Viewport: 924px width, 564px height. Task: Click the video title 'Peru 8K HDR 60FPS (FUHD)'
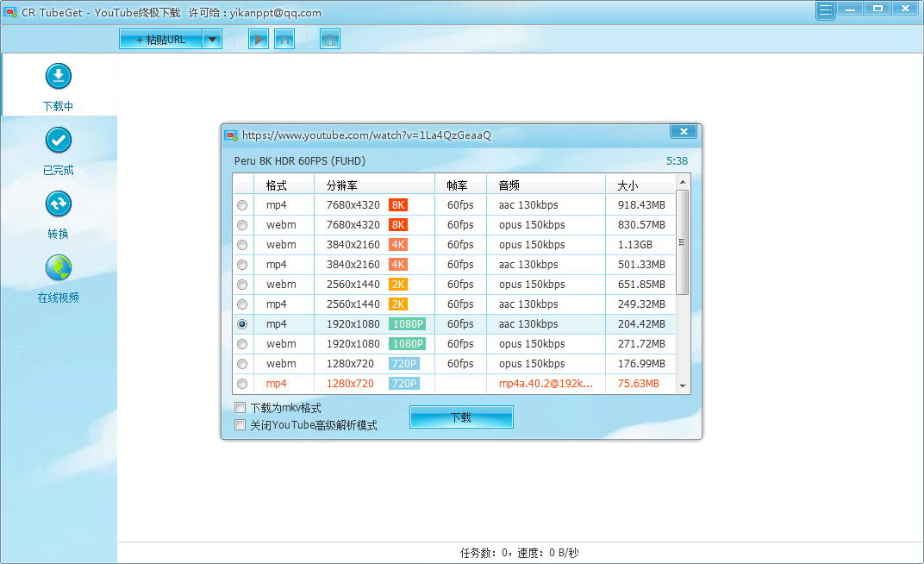(299, 161)
